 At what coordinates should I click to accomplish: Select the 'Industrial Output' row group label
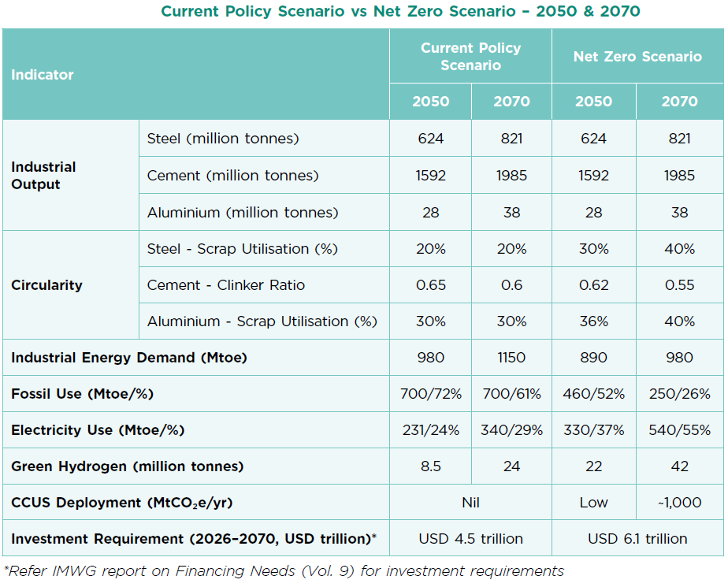43,176
